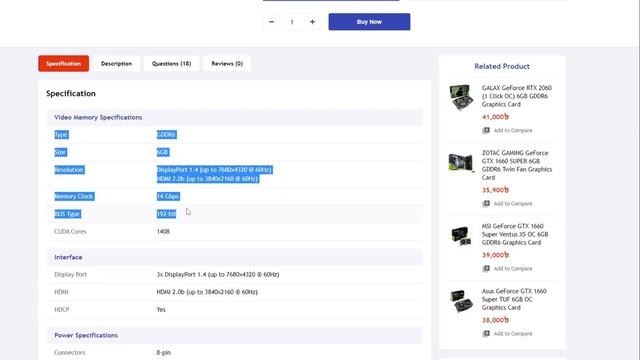Click highlighted HDMI 2.0b resolution line
The image size is (640, 360).
tap(208, 179)
